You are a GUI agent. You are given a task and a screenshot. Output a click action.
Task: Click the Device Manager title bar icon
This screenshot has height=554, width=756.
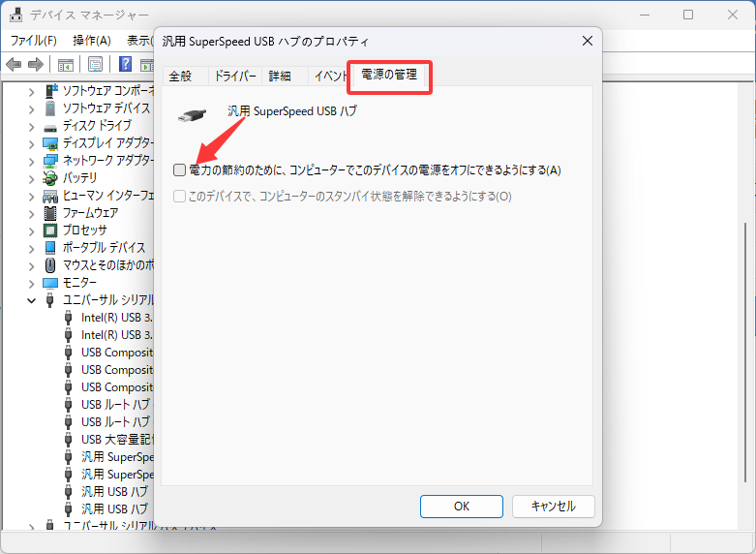tap(15, 15)
